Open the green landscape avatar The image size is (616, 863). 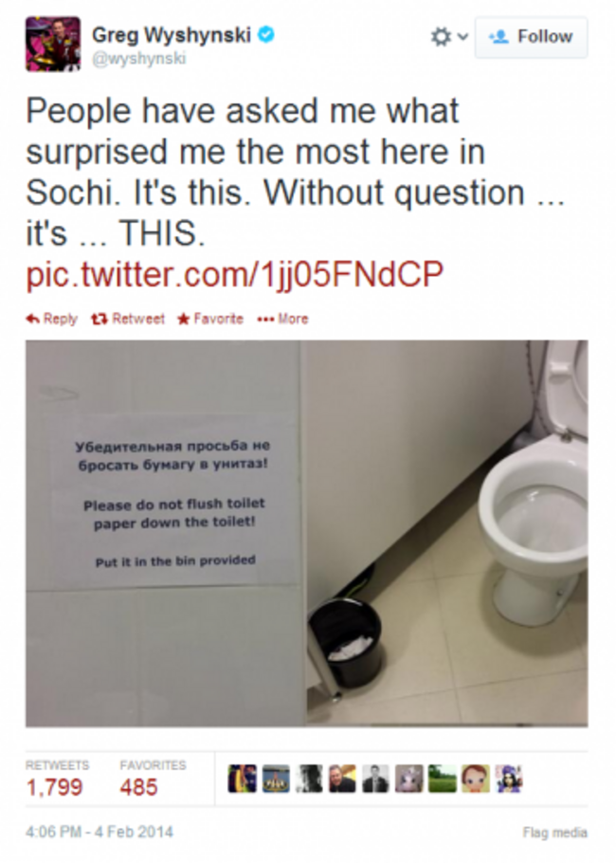(443, 779)
